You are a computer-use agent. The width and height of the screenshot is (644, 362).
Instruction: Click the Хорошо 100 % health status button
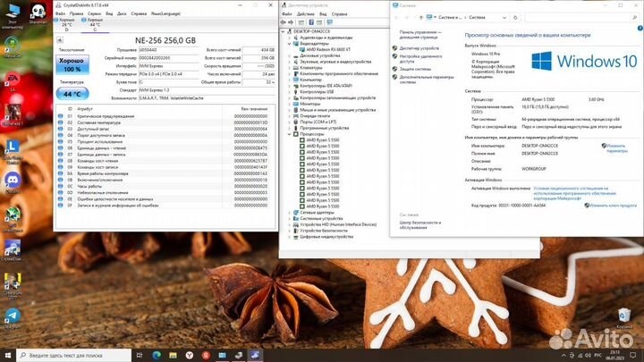[x=72, y=65]
